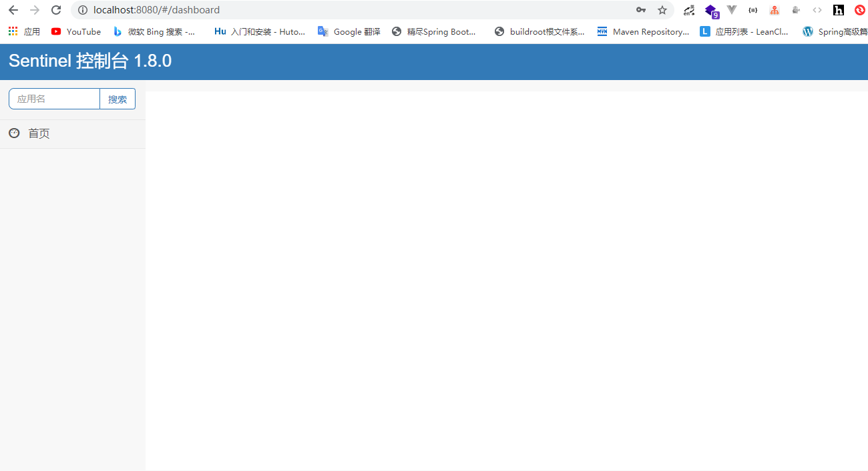Open saved passwords key icon
Viewport: 868px width, 471px height.
pos(640,10)
